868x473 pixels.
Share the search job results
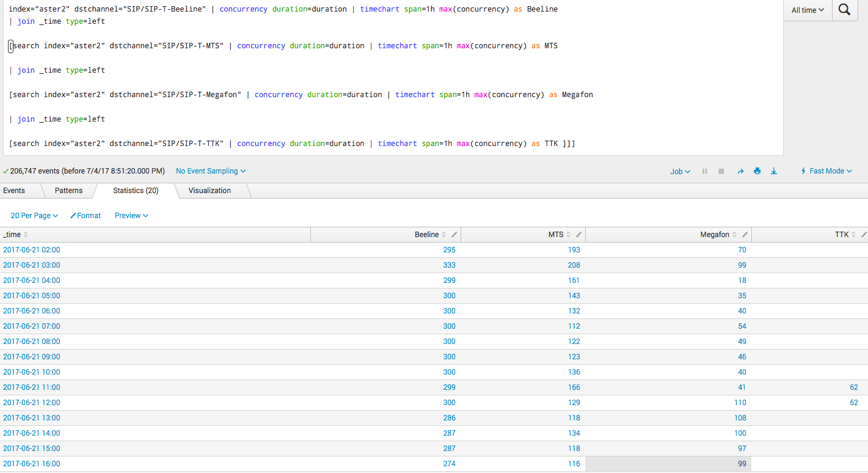tap(740, 171)
